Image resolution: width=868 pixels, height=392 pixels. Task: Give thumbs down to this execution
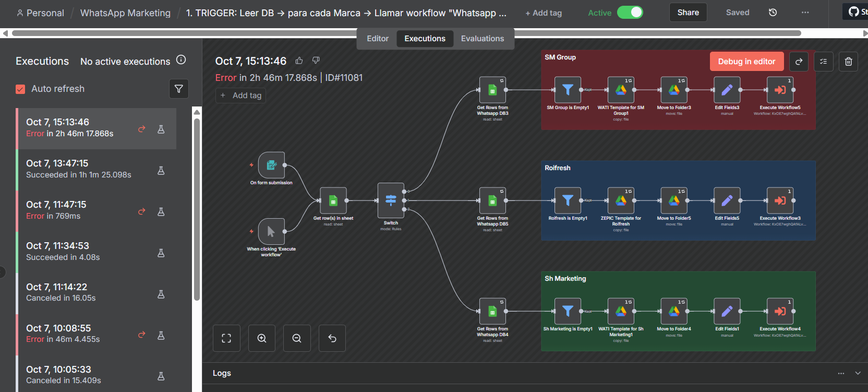pyautogui.click(x=316, y=61)
